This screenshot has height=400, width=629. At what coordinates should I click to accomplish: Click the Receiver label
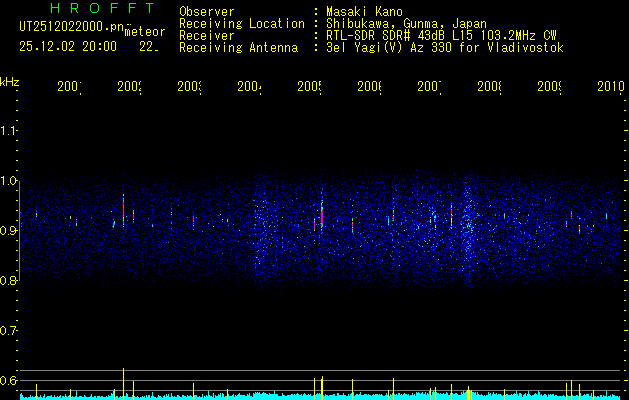207,36
